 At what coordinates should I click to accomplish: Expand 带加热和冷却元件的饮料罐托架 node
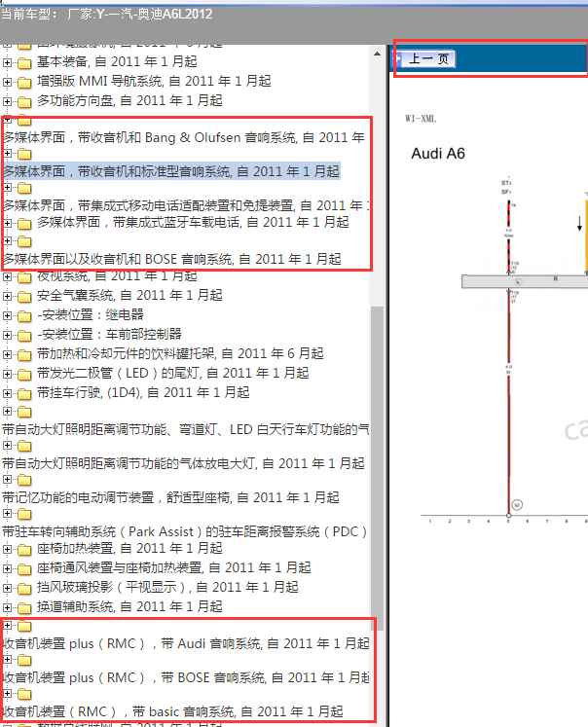[x=7, y=354]
